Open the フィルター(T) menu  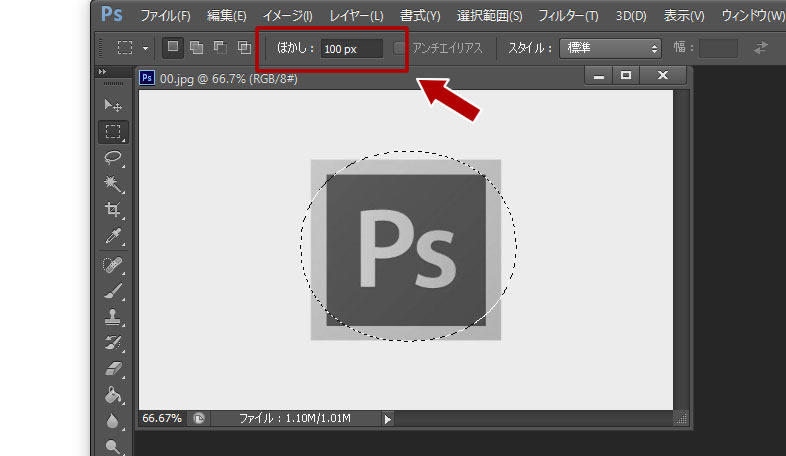(568, 16)
